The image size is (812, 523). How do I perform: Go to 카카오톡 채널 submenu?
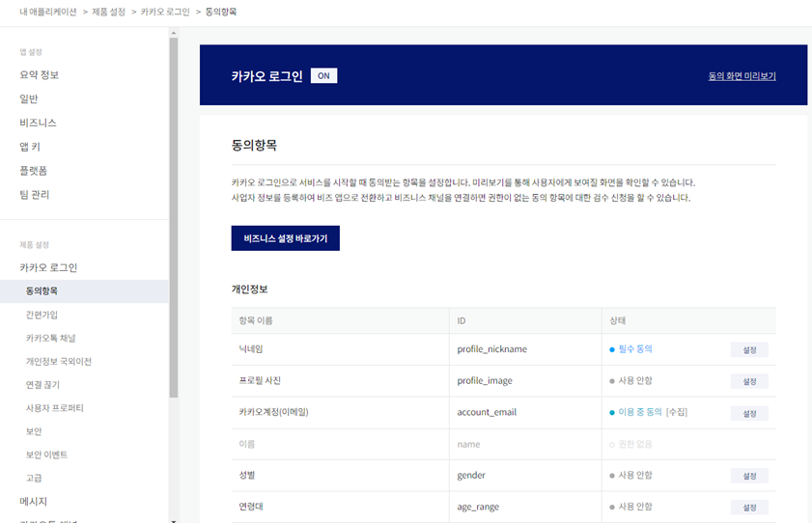point(51,338)
